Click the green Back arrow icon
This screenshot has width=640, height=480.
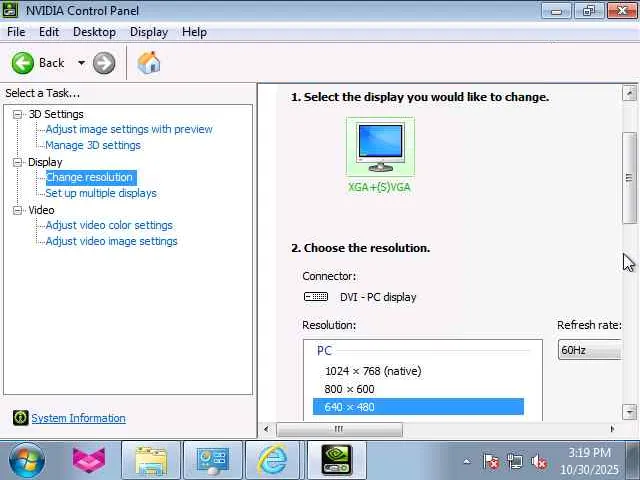click(22, 63)
